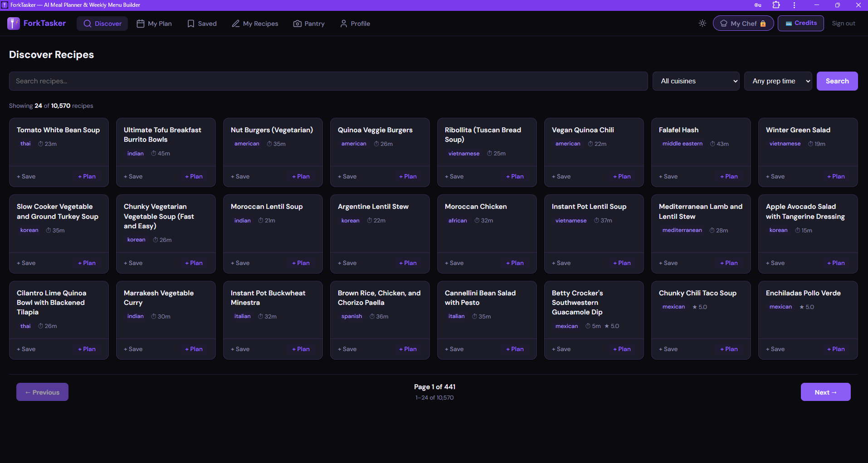The width and height of the screenshot is (868, 463).
Task: Expand the Any prep time dropdown
Action: pos(778,81)
